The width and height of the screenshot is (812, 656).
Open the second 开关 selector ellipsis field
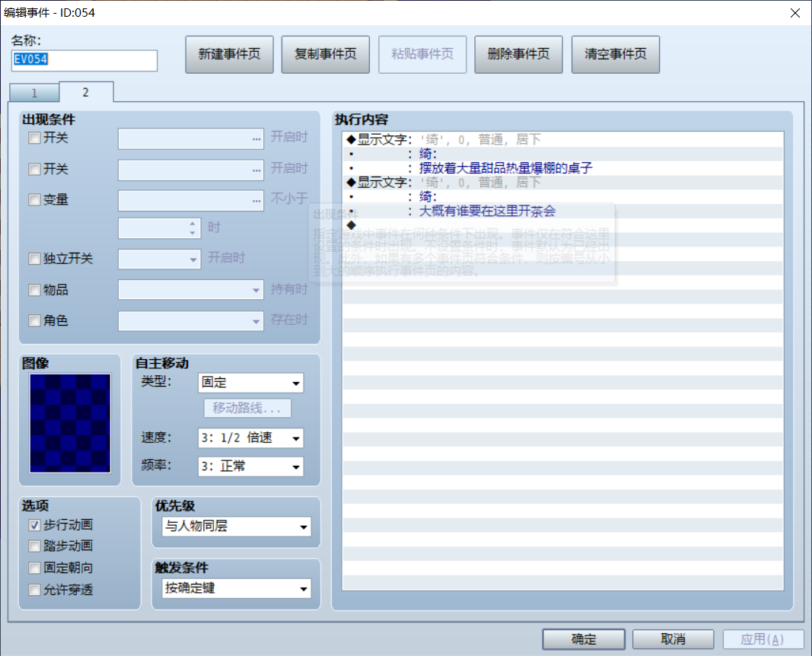coord(191,170)
